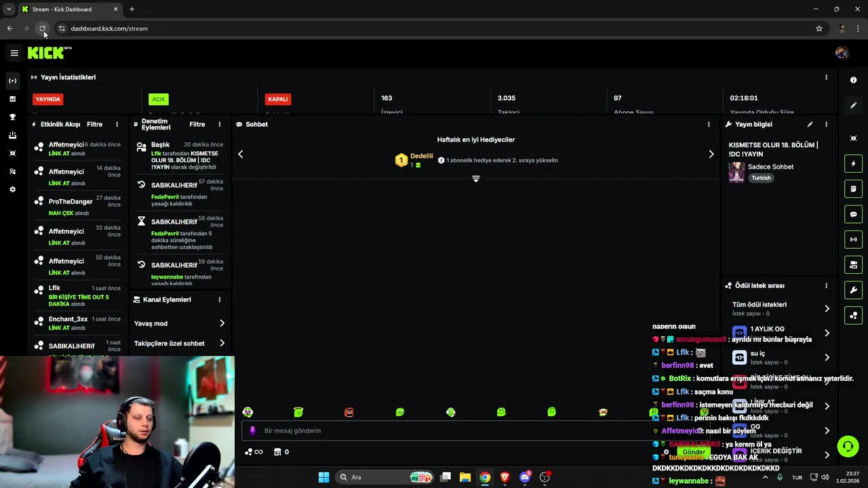The width and height of the screenshot is (868, 488).
Task: Open the trophy icon in left sidebar
Action: click(12, 117)
